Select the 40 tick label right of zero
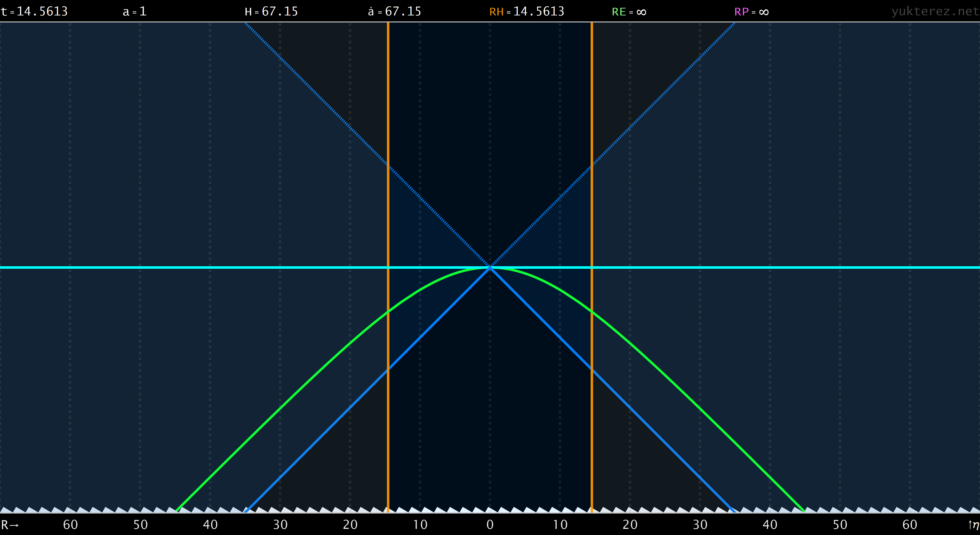This screenshot has height=535, width=980. point(770,525)
